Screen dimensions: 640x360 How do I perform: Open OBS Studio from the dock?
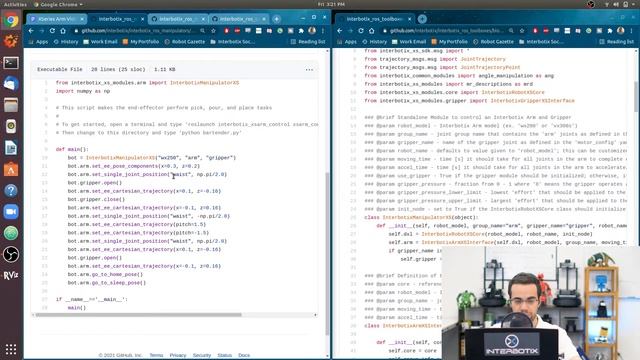pos(11,254)
